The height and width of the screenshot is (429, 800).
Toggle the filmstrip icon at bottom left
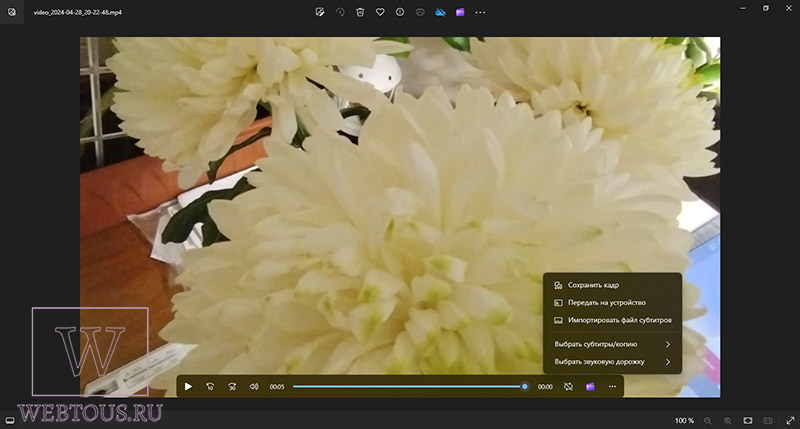pos(10,420)
